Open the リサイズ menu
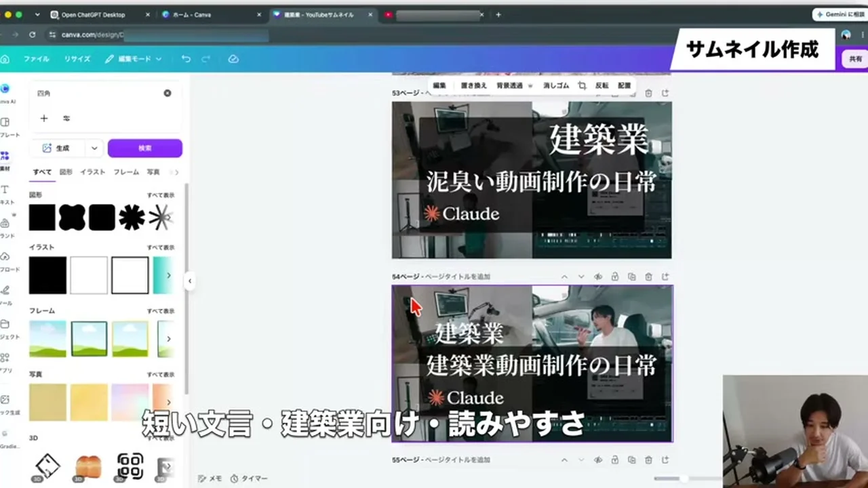Screen dimensions: 868x488 [x=77, y=59]
